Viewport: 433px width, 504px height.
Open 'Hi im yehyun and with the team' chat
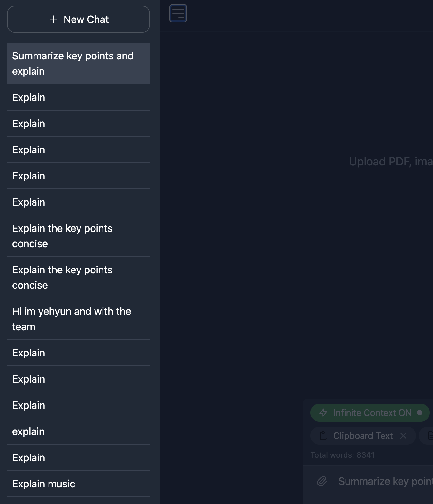[79, 319]
